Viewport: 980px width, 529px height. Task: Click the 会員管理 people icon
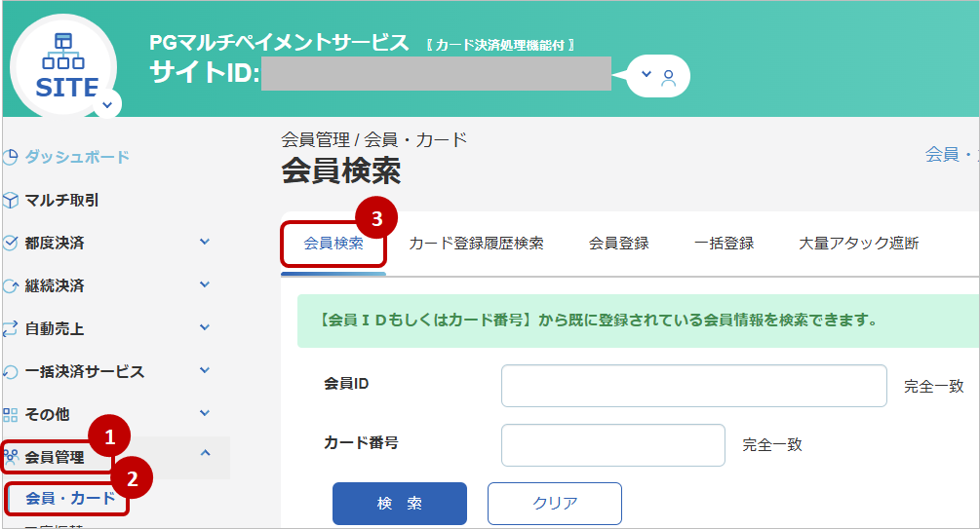click(x=12, y=457)
